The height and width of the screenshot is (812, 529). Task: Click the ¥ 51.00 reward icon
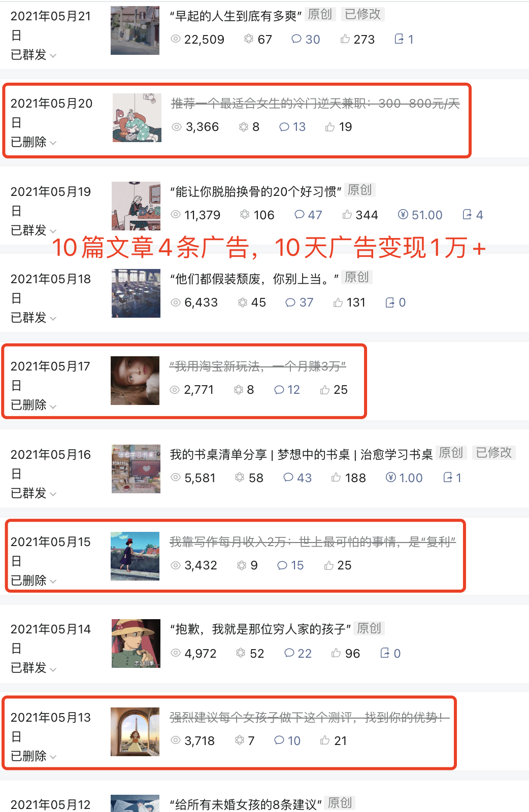pos(403,215)
